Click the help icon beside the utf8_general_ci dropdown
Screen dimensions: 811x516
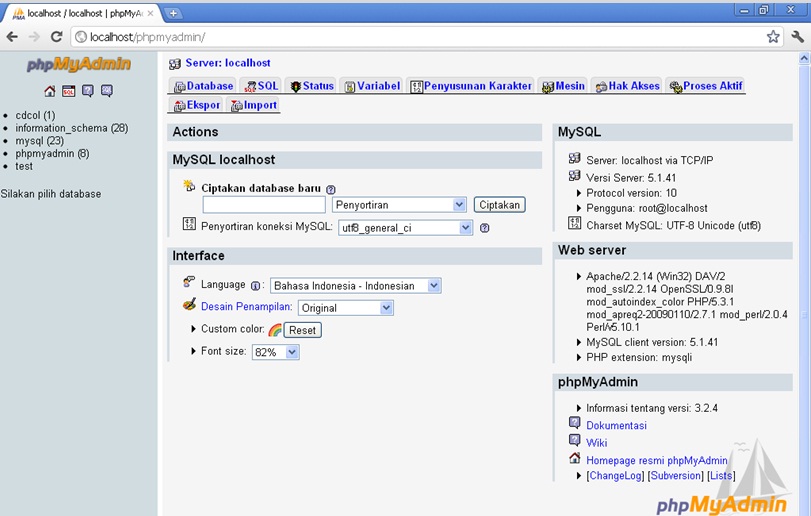click(484, 228)
